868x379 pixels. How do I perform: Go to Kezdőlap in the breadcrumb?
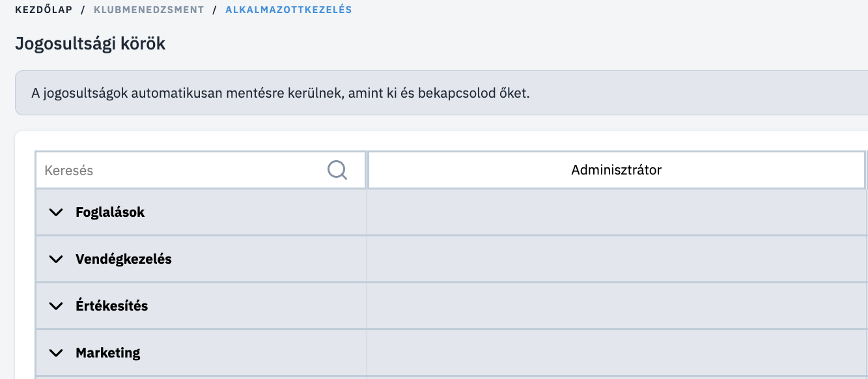click(44, 10)
